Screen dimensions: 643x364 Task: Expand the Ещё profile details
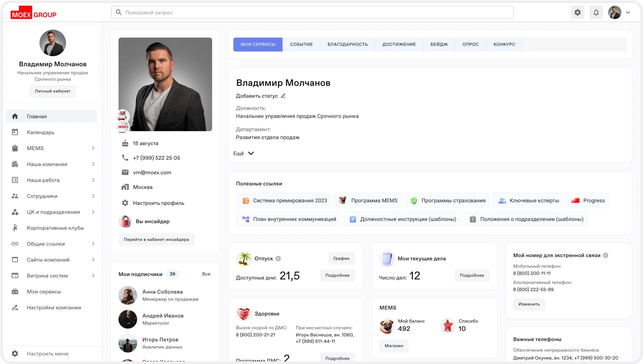click(244, 153)
